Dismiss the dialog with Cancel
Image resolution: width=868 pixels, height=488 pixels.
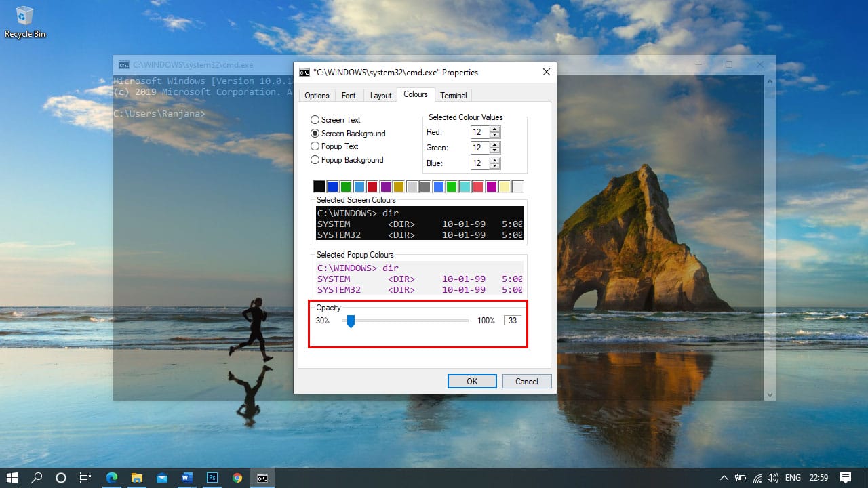pos(527,381)
